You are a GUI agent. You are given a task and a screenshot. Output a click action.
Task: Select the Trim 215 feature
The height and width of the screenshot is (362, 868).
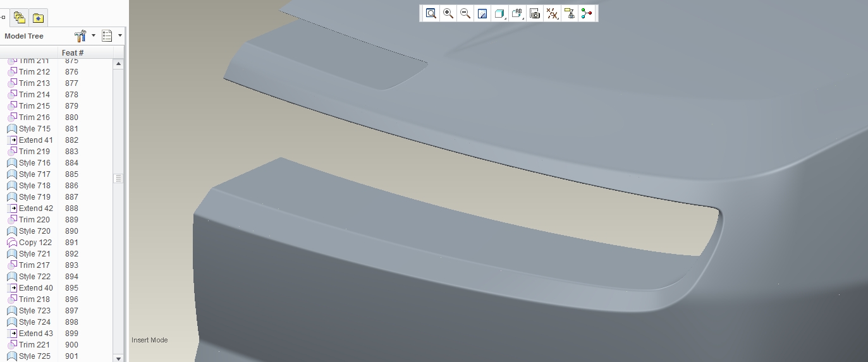coord(28,106)
